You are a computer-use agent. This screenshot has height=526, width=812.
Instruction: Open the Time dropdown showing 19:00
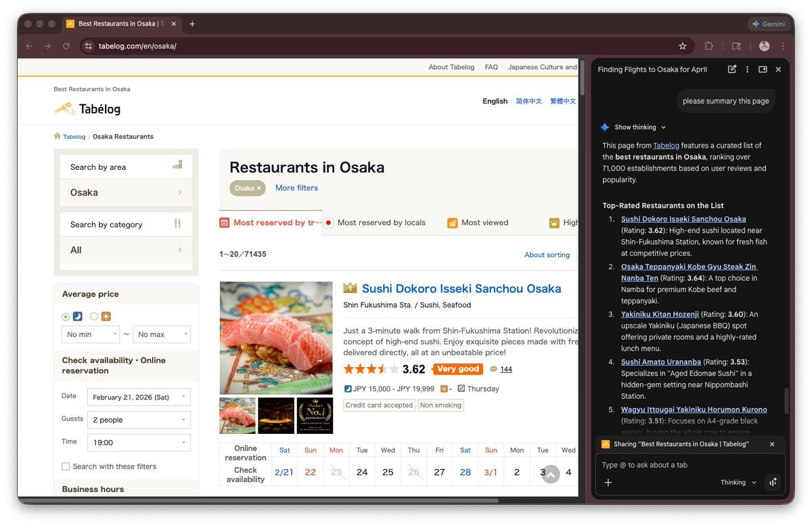(x=139, y=443)
